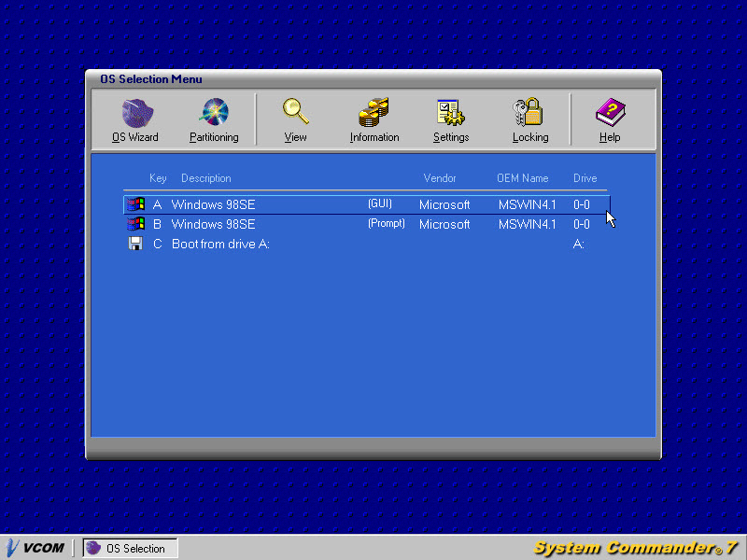
Task: Click Windows flag icon for entry B
Action: click(x=135, y=224)
